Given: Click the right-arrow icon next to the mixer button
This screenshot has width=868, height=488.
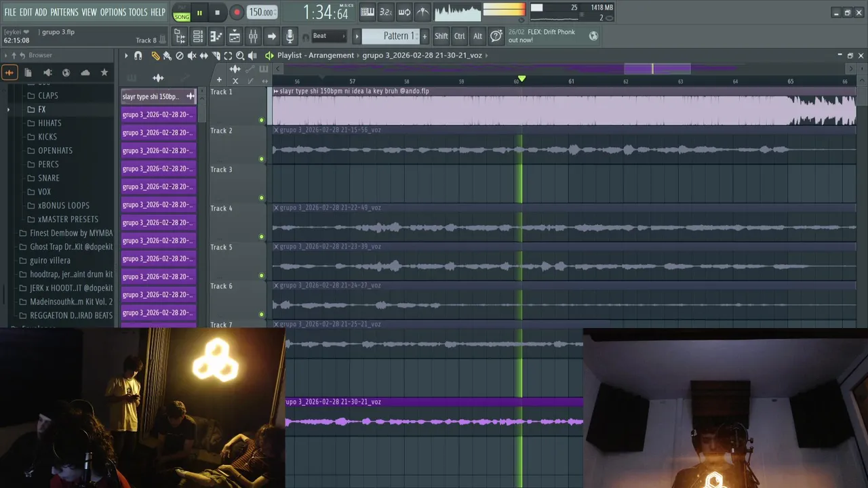Looking at the screenshot, I should pyautogui.click(x=271, y=36).
